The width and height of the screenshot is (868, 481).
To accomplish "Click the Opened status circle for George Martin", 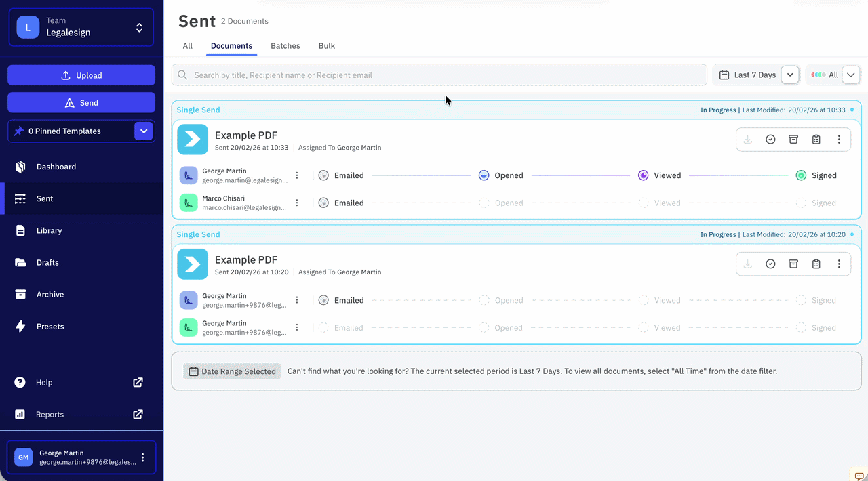I will click(484, 175).
